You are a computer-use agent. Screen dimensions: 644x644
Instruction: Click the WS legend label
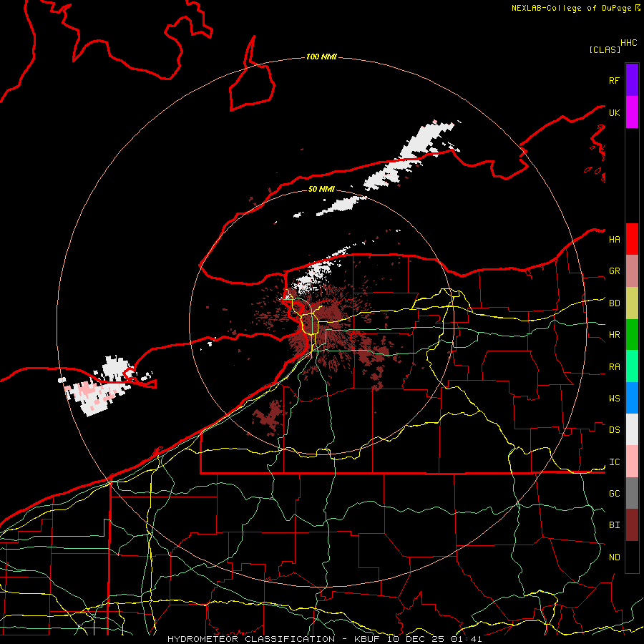614,399
